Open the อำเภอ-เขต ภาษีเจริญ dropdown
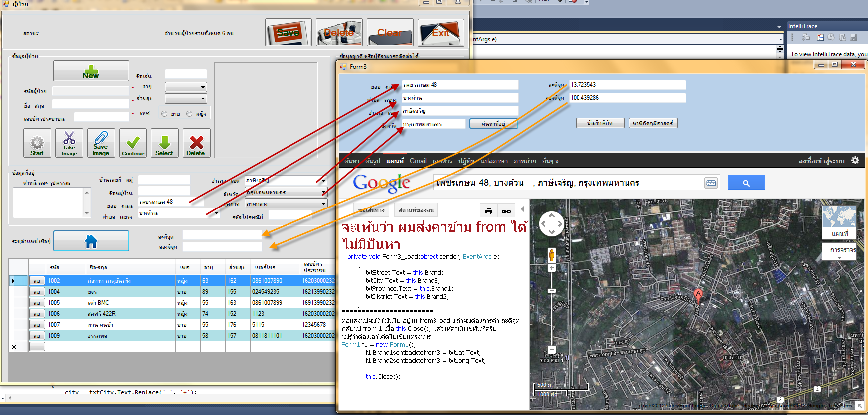The height and width of the screenshot is (415, 868). click(323, 181)
